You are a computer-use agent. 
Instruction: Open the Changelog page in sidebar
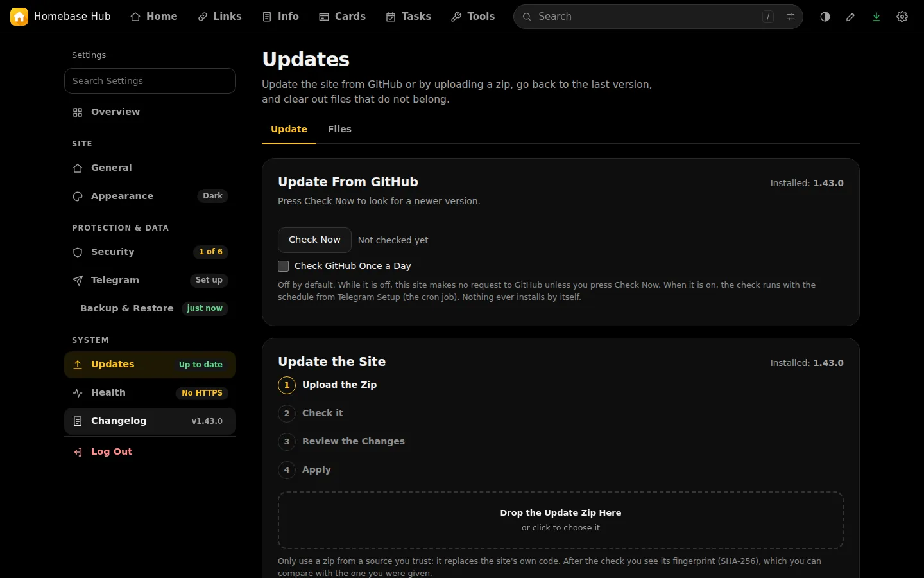(x=150, y=421)
